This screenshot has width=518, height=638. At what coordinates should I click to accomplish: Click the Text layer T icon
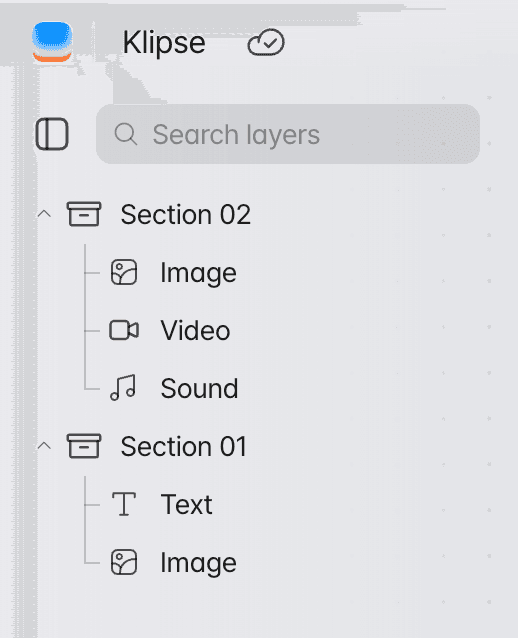tap(124, 504)
